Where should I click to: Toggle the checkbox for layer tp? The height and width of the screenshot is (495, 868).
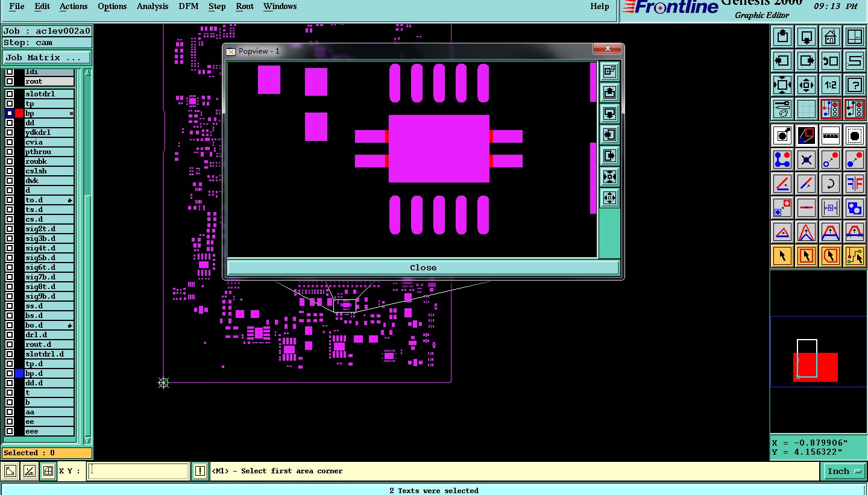(x=10, y=104)
